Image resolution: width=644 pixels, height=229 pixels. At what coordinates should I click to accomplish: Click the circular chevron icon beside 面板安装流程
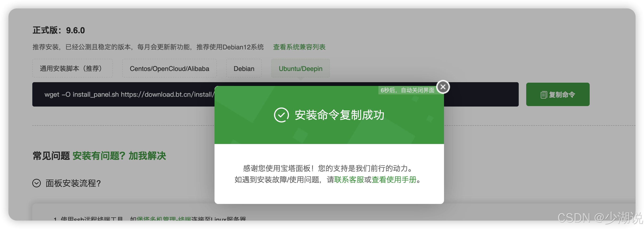(x=37, y=183)
